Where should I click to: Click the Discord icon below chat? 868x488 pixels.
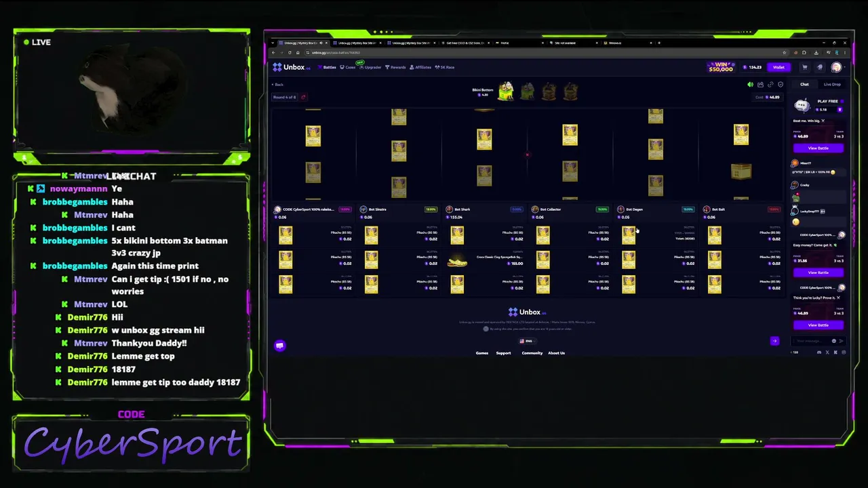point(819,352)
